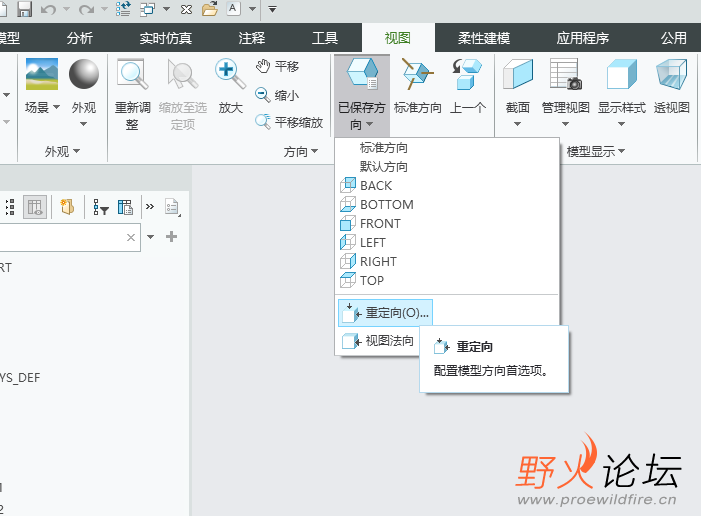Click the 场景 scene landscape icon
The height and width of the screenshot is (516, 701).
coord(42,74)
